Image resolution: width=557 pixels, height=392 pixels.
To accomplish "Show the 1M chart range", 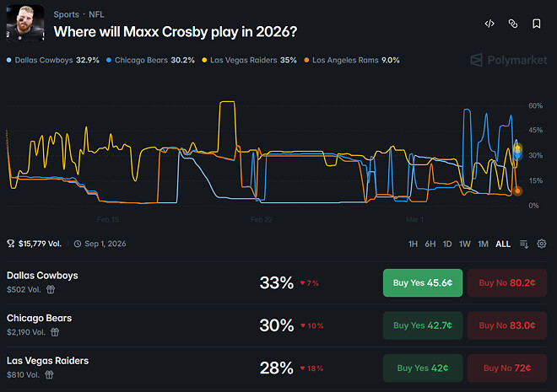I will pos(483,244).
